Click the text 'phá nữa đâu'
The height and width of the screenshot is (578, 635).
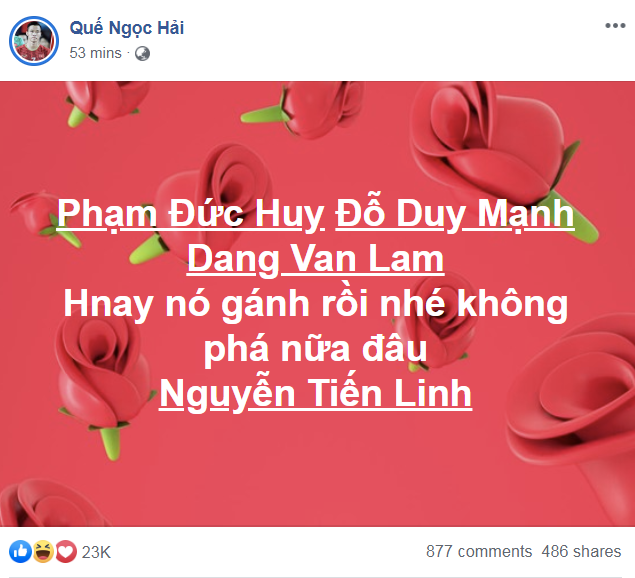(315, 348)
